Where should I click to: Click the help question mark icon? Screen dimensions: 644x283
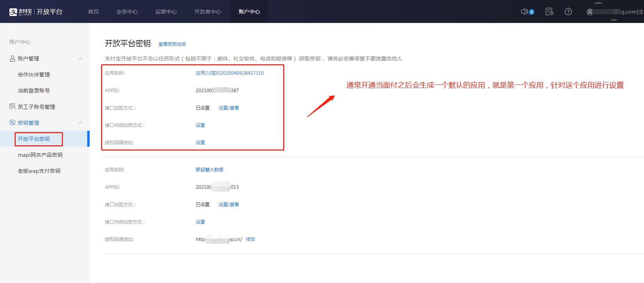(568, 12)
